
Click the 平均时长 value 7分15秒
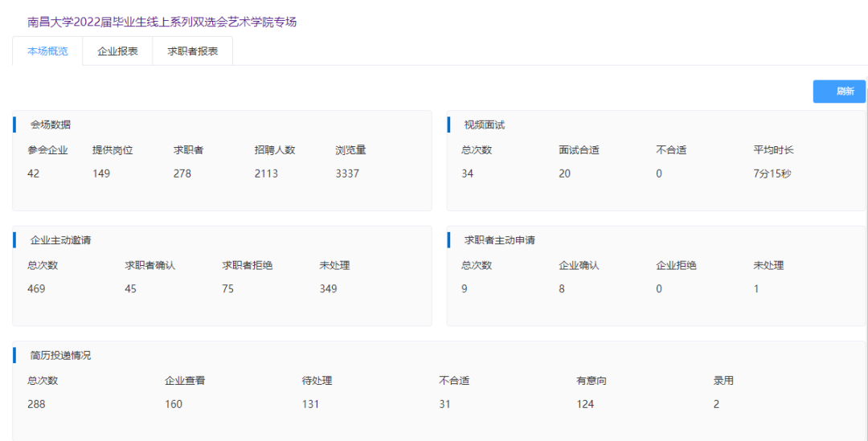click(x=772, y=174)
